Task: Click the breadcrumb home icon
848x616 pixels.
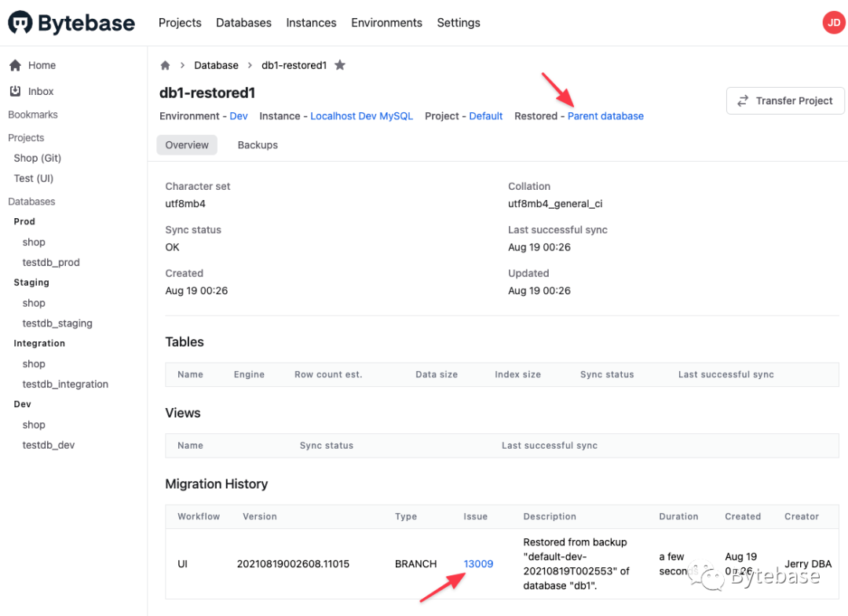Action: (166, 65)
